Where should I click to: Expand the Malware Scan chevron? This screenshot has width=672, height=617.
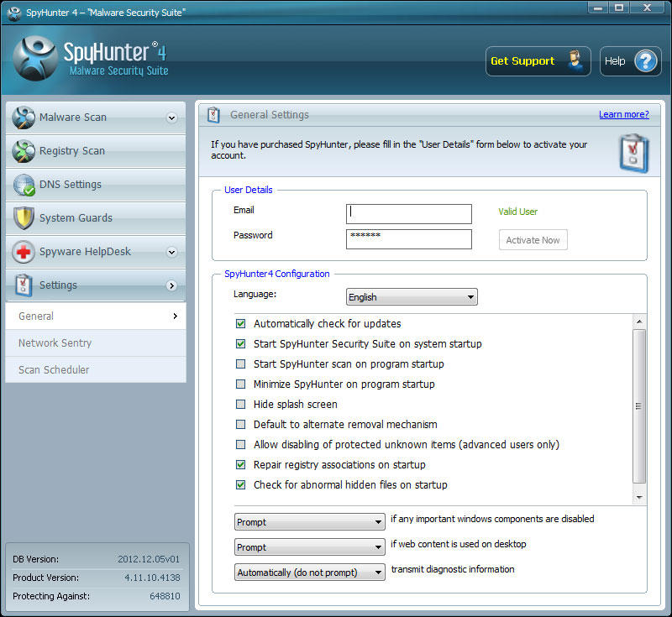click(x=172, y=118)
